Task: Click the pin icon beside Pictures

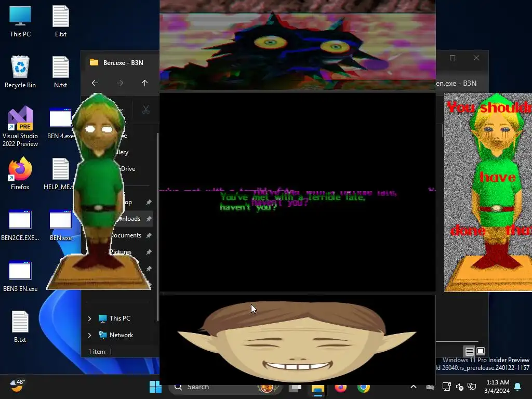Action: 149,252
